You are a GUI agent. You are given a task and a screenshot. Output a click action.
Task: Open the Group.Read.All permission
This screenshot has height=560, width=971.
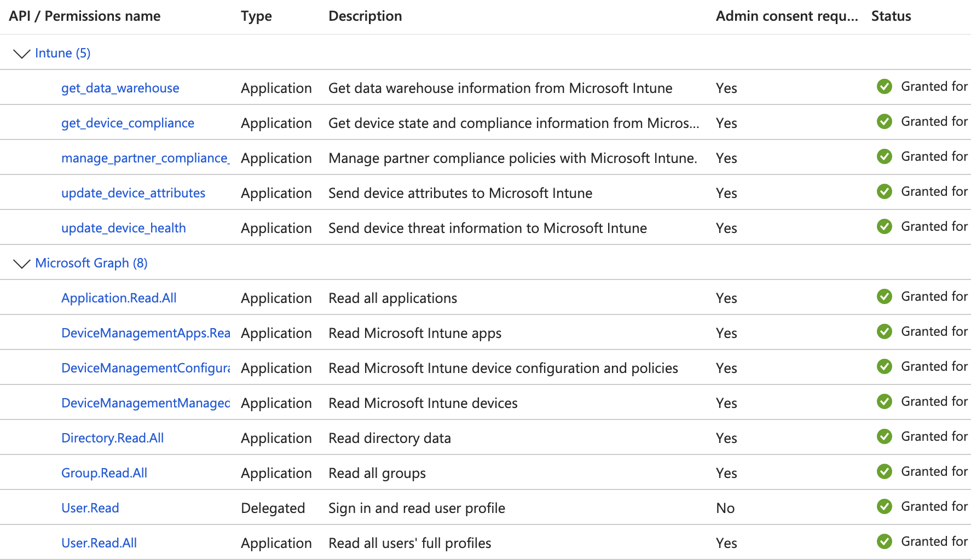pos(104,473)
